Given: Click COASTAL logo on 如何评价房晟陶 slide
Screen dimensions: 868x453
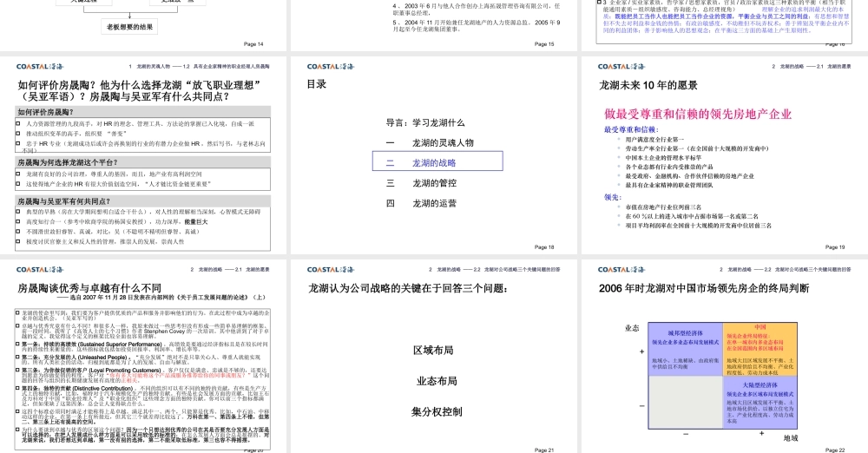Looking at the screenshot, I should click(40, 67).
